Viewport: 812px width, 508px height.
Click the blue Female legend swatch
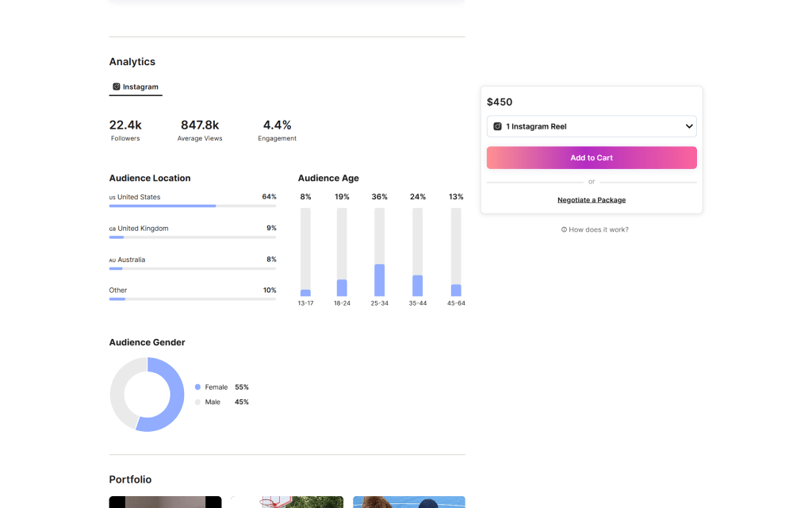197,387
